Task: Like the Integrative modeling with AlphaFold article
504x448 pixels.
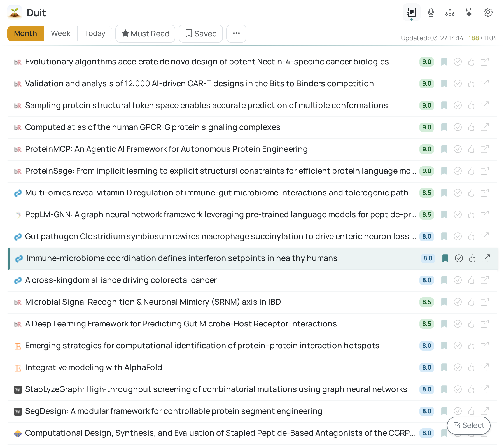Action: point(471,367)
